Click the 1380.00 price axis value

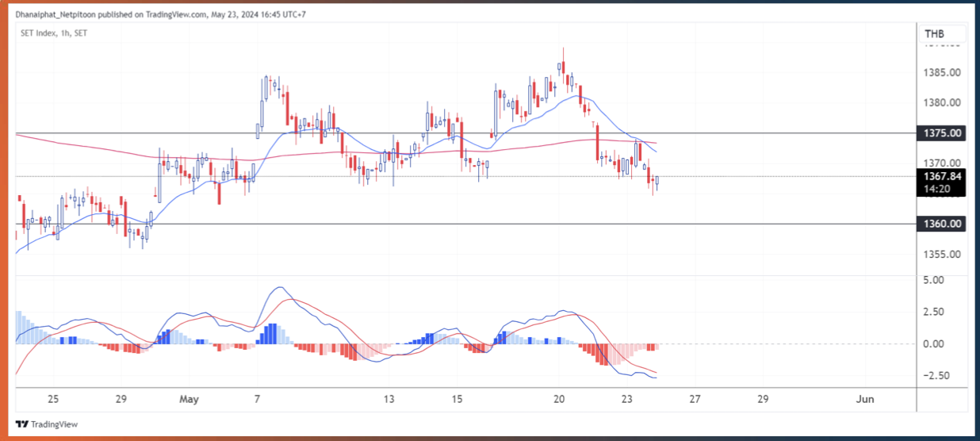coord(944,103)
